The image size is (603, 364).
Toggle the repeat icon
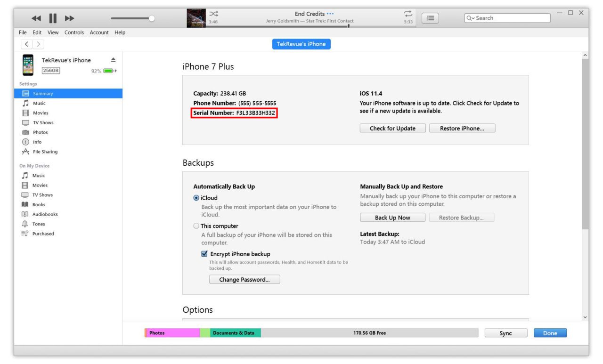point(408,14)
